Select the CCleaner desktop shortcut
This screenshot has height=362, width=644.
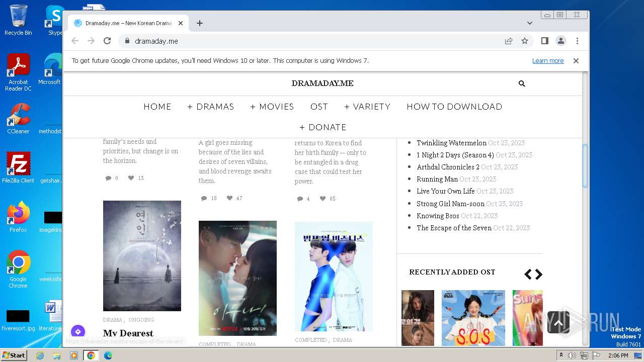(x=18, y=119)
